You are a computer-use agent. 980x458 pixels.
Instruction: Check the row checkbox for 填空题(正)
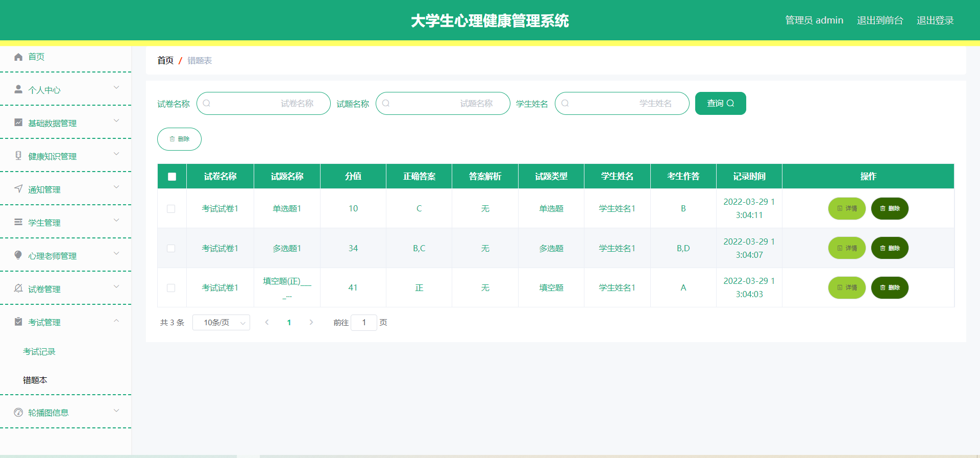click(171, 288)
